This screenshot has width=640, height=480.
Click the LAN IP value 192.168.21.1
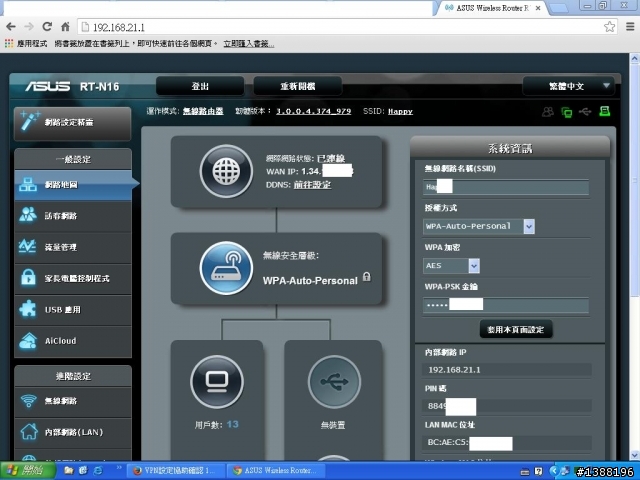454,370
